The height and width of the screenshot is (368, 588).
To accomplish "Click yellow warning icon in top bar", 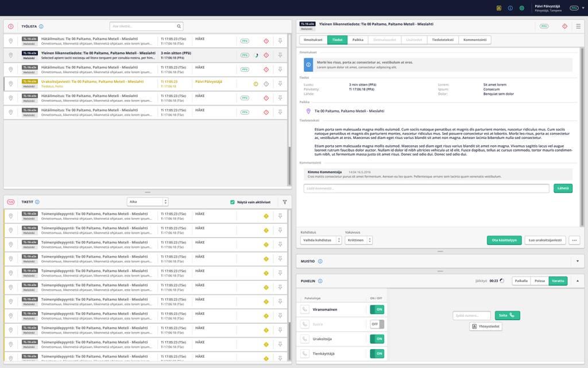I will [499, 8].
